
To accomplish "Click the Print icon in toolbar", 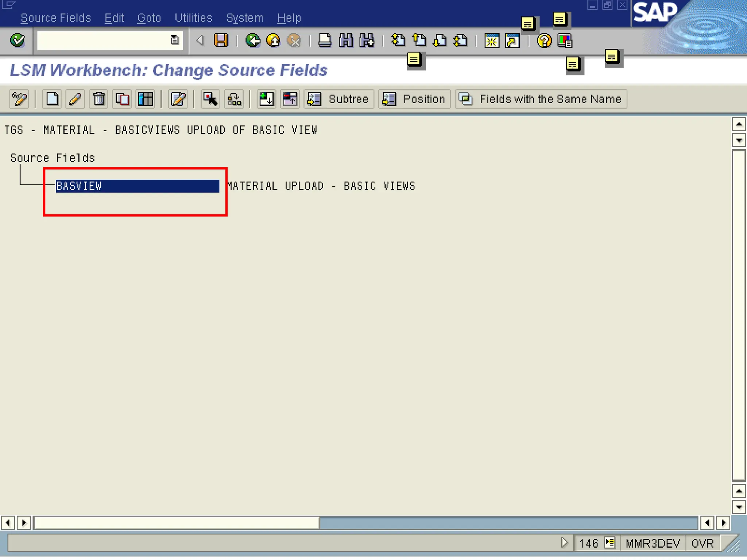I will tap(325, 40).
